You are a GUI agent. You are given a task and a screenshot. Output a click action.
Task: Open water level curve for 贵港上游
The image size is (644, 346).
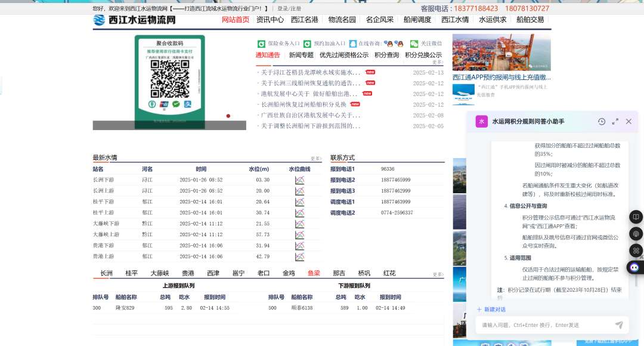point(299,257)
